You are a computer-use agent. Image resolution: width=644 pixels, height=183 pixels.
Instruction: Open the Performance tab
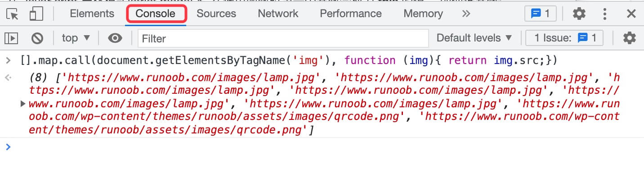pyautogui.click(x=351, y=14)
